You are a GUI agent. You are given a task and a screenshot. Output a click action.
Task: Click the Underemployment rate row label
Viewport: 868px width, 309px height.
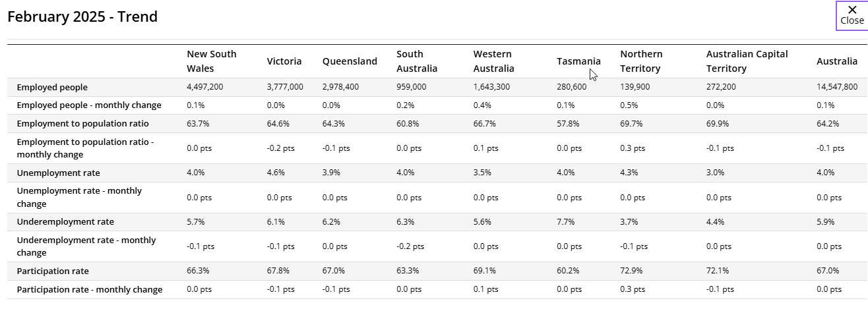click(x=65, y=221)
